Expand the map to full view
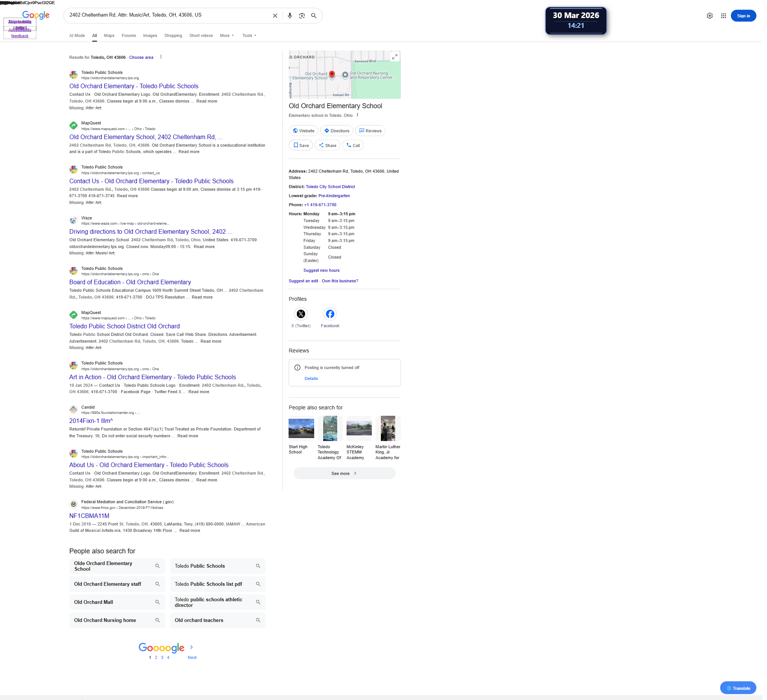 click(394, 57)
